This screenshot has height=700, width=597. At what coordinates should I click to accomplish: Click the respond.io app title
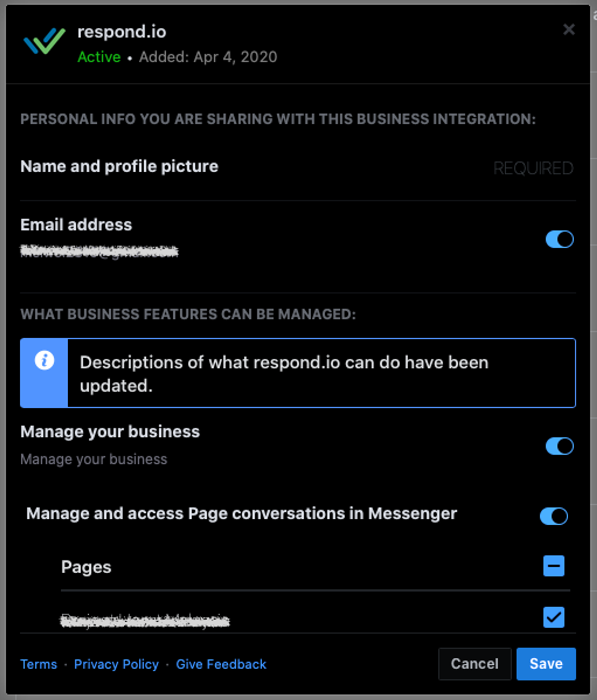tap(121, 32)
